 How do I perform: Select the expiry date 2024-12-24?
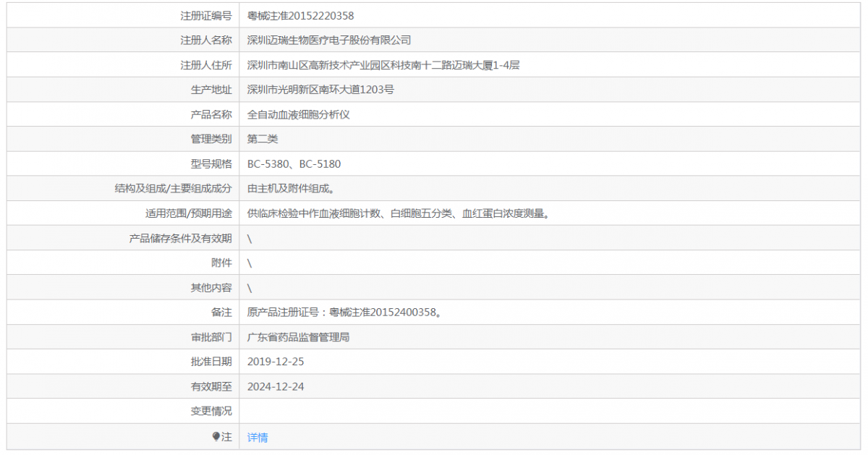pyautogui.click(x=276, y=387)
